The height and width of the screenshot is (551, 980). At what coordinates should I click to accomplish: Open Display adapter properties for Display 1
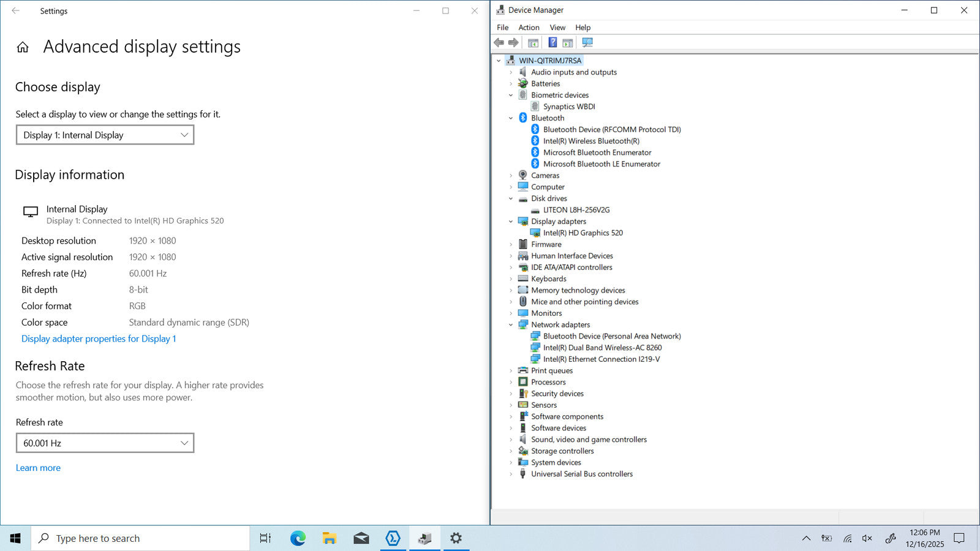[99, 339]
